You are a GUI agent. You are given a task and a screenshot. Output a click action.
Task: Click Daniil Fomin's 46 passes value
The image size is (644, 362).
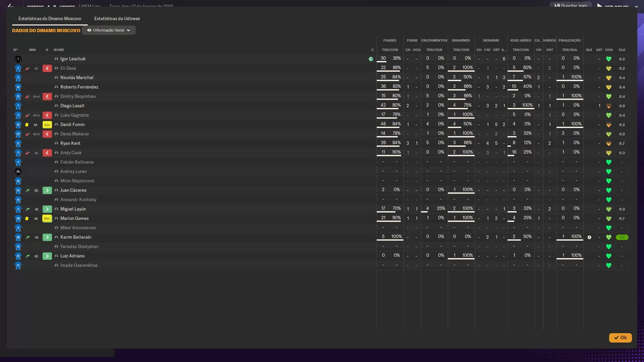[383, 124]
